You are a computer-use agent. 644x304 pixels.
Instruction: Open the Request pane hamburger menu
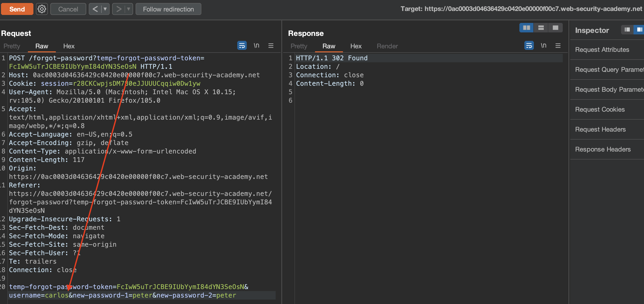(271, 46)
